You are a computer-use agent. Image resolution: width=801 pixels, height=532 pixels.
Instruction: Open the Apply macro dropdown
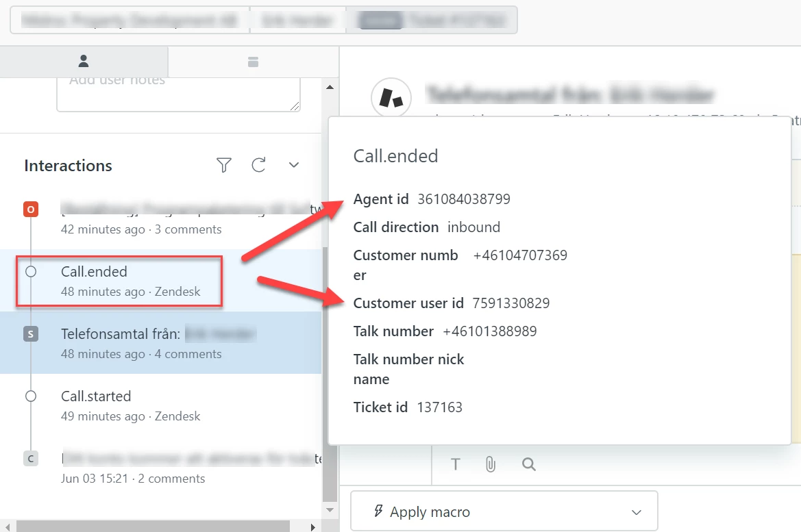point(504,511)
